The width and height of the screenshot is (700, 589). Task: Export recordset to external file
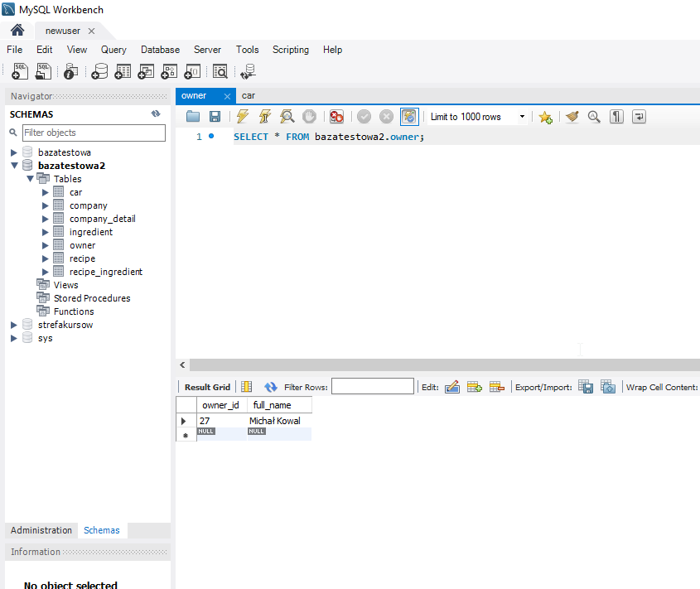click(x=586, y=387)
